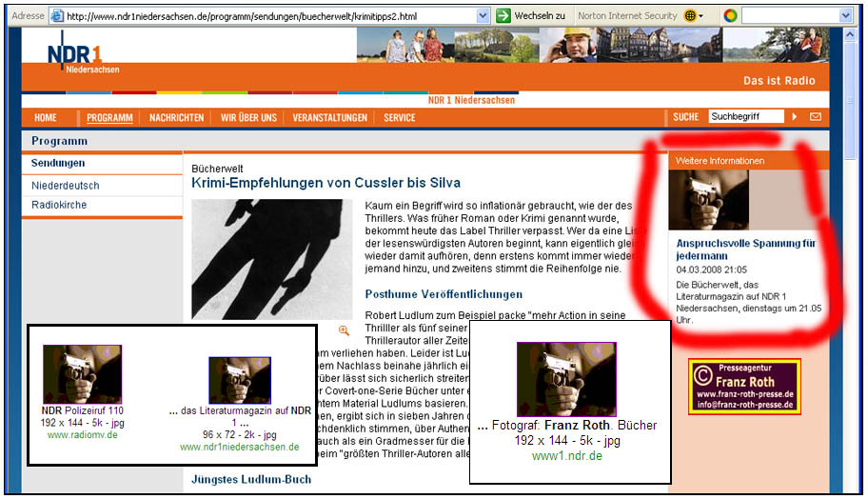This screenshot has width=868, height=499.
Task: Click inside the toolbar search field
Action: point(791,16)
